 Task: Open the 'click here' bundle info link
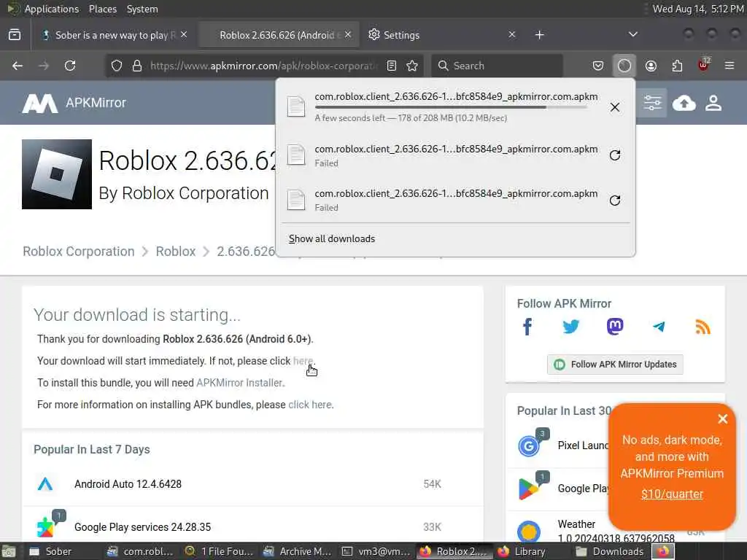point(309,405)
